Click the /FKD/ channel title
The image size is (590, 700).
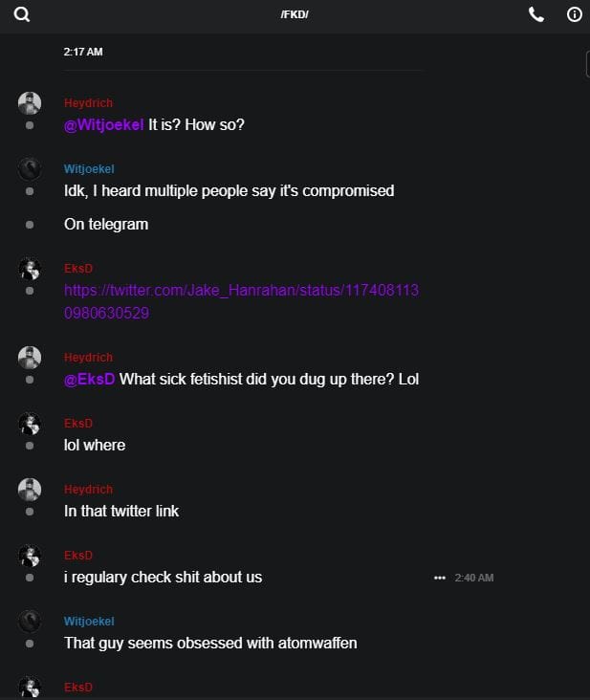[295, 14]
